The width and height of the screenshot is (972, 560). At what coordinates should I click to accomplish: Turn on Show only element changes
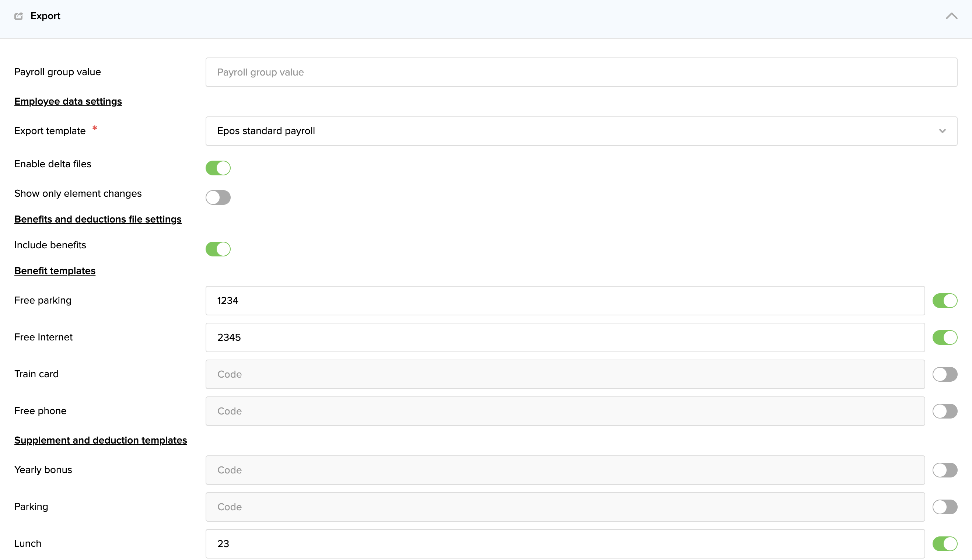218,198
